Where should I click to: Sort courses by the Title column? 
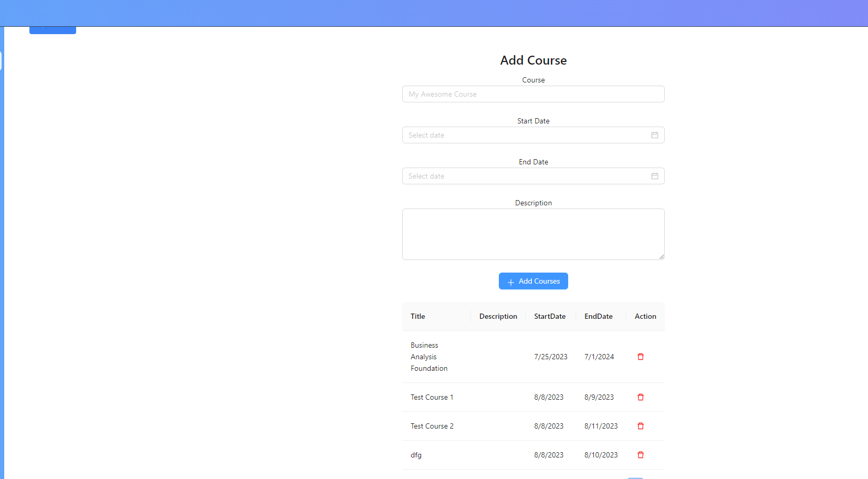coord(418,316)
